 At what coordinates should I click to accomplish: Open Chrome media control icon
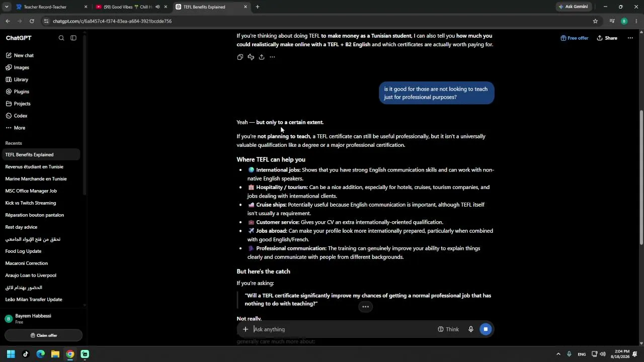pos(612,21)
